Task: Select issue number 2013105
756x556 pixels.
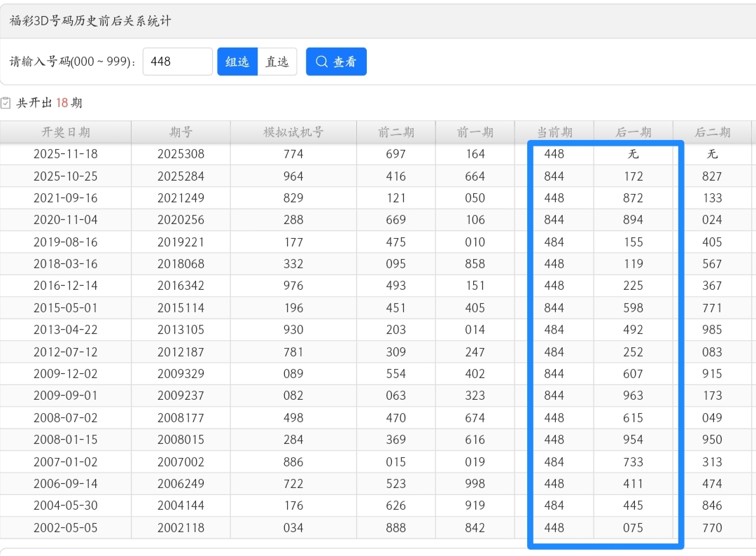Action: 181,330
